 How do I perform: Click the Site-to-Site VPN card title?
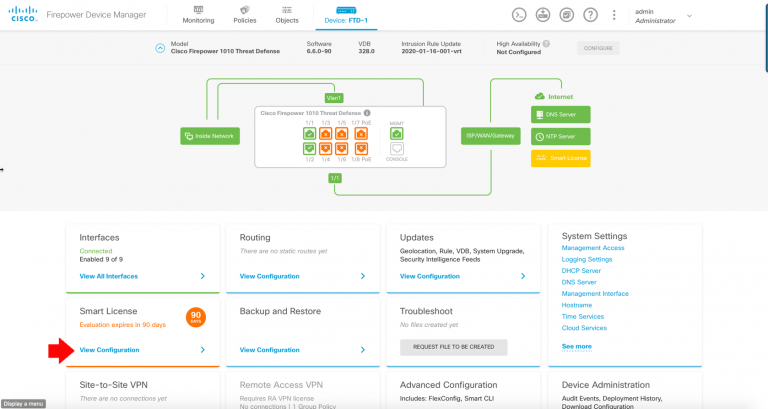(x=114, y=385)
